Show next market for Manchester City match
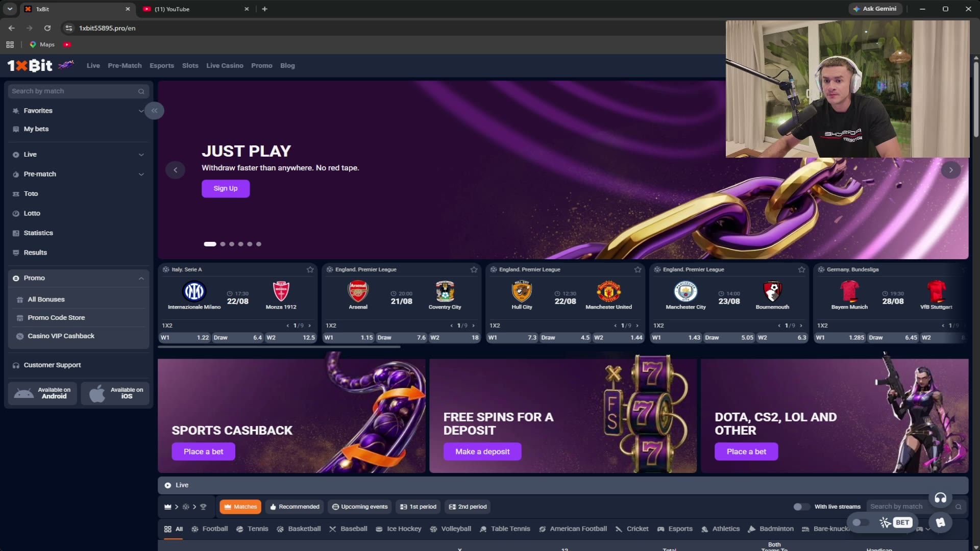 [x=801, y=325]
